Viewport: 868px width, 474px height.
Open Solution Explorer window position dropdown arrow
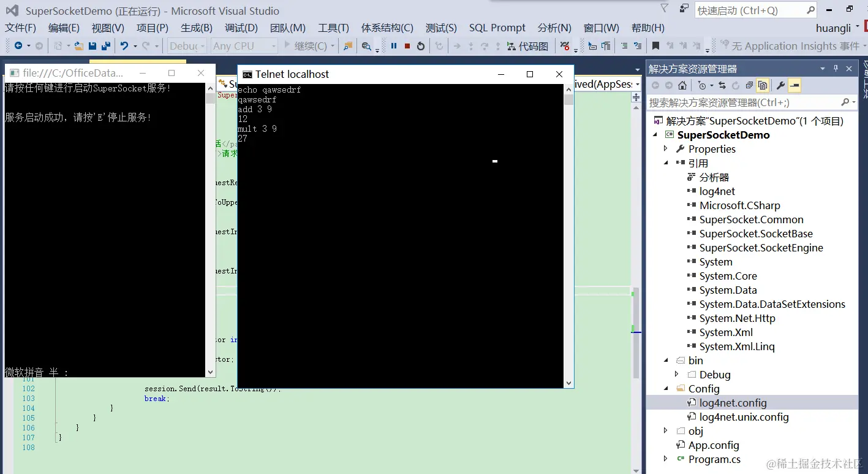click(822, 69)
